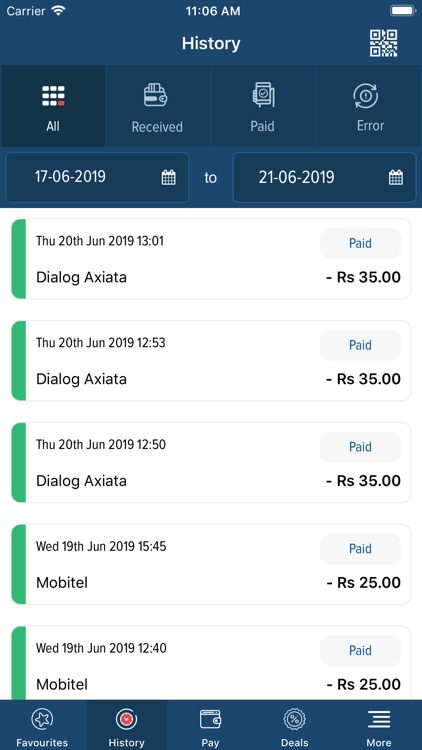This screenshot has height=750, width=422.
Task: Change the 21-06-2019 end date field
Action: click(x=324, y=177)
